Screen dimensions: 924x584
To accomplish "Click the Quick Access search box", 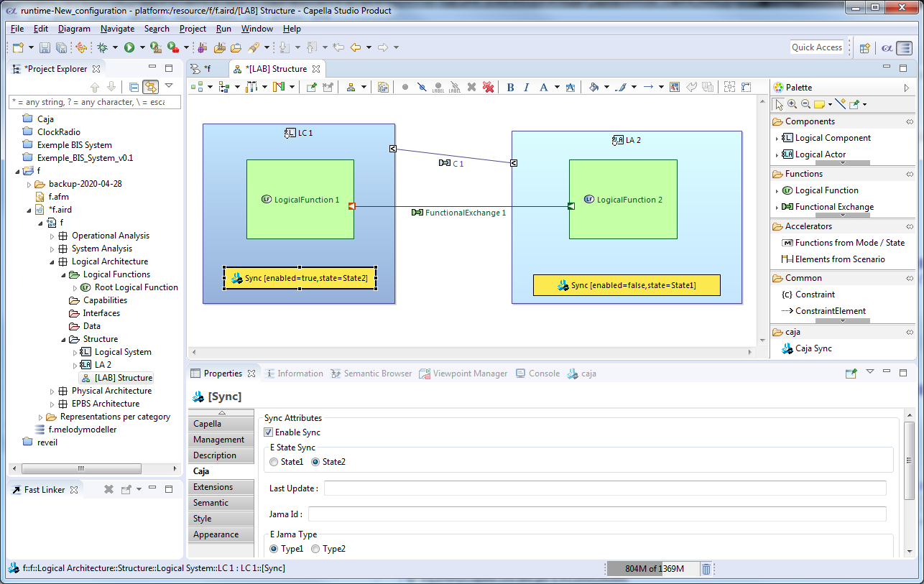I will point(817,47).
